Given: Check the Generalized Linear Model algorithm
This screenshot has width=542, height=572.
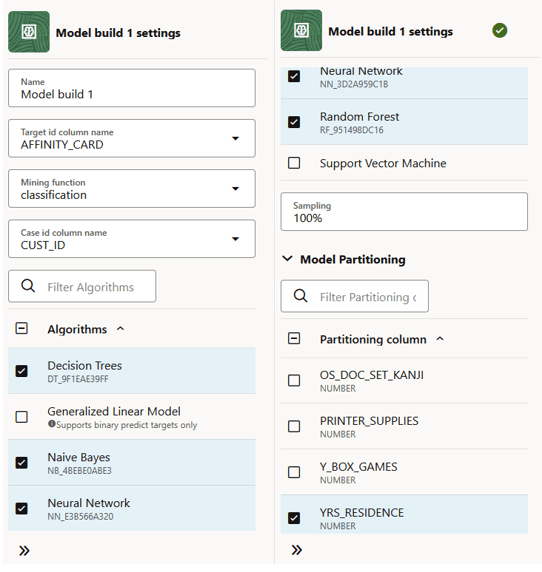Looking at the screenshot, I should tap(22, 417).
